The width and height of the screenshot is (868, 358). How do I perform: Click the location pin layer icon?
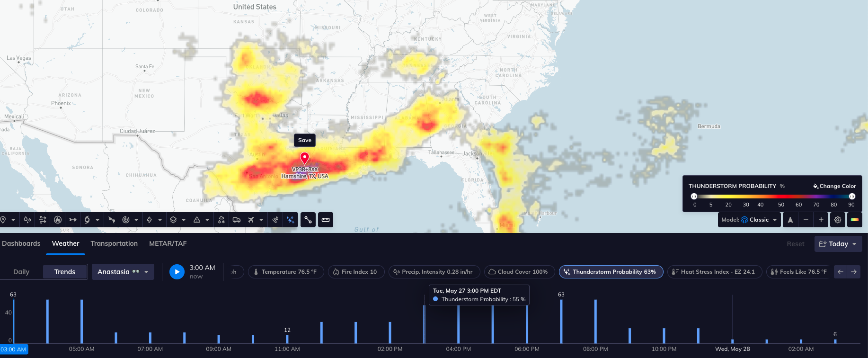tap(3, 220)
